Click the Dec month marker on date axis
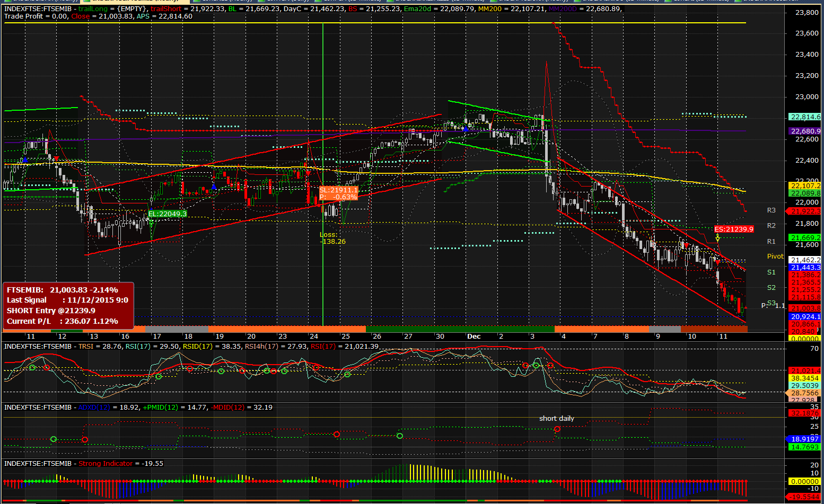Image resolution: width=824 pixels, height=504 pixels. tap(474, 337)
